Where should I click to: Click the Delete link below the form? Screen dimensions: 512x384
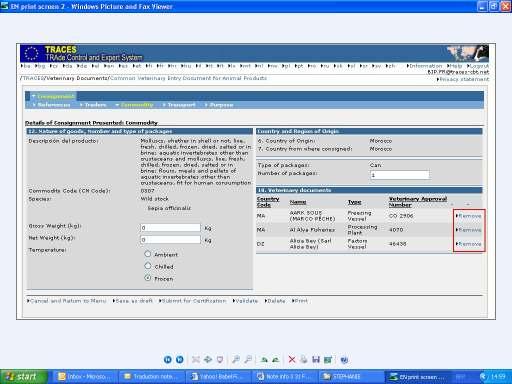tap(275, 301)
